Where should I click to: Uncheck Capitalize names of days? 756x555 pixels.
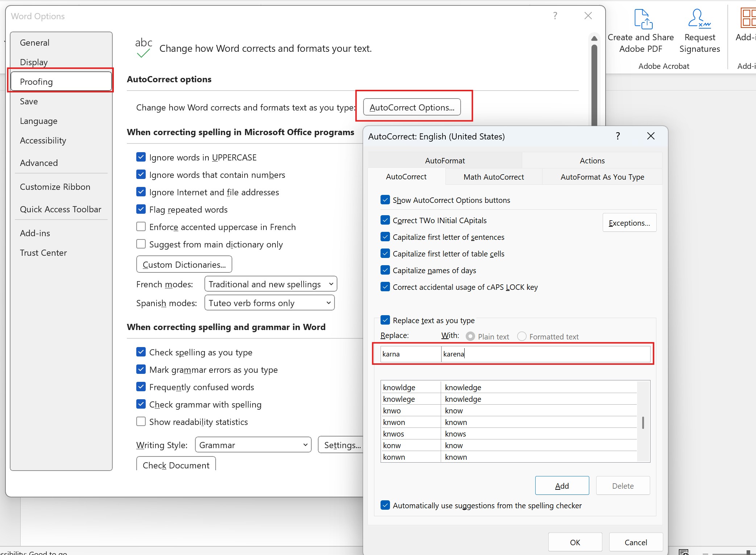(385, 270)
